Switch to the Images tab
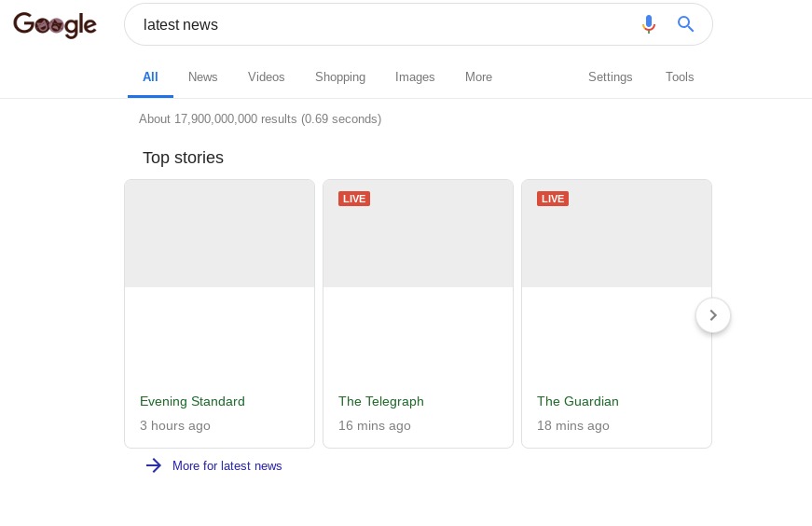 (x=415, y=77)
